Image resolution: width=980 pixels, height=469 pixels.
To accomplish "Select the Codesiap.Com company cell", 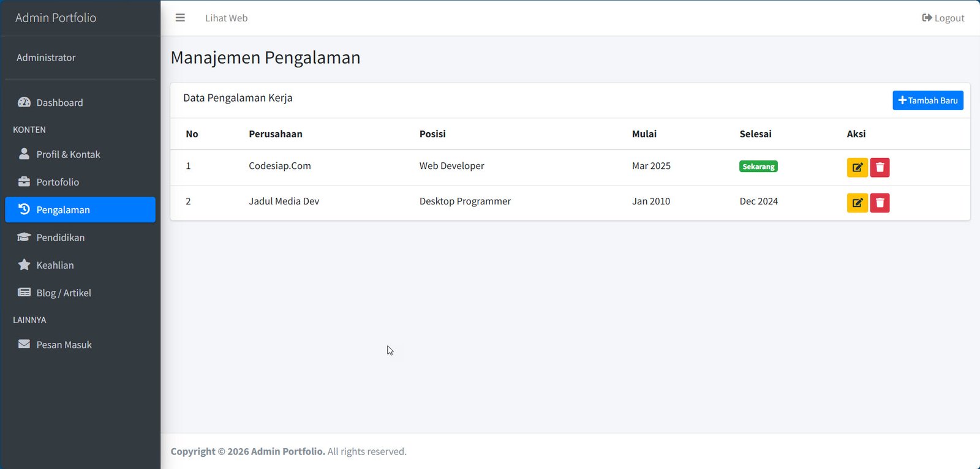I will pos(280,166).
